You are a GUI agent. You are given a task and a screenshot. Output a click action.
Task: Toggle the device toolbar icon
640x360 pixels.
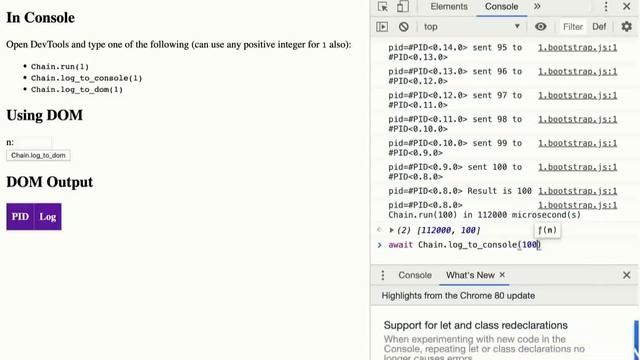point(402,7)
